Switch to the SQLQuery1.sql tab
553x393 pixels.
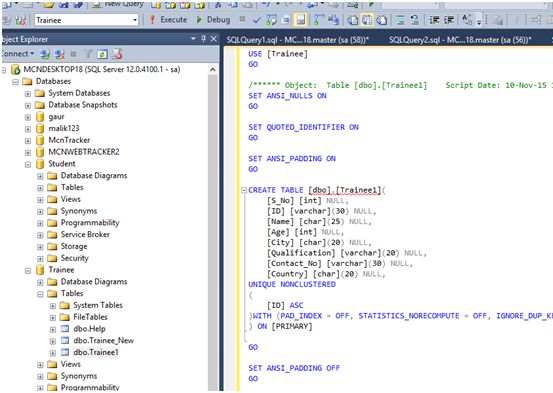click(297, 40)
